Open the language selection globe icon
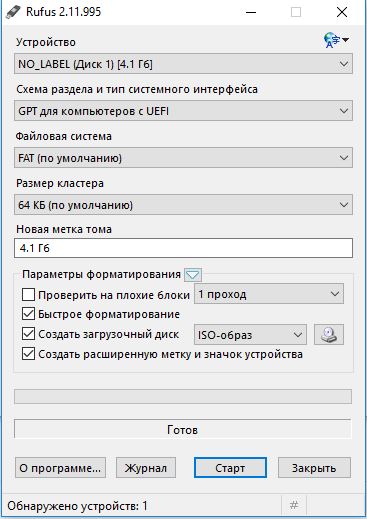 (x=336, y=40)
